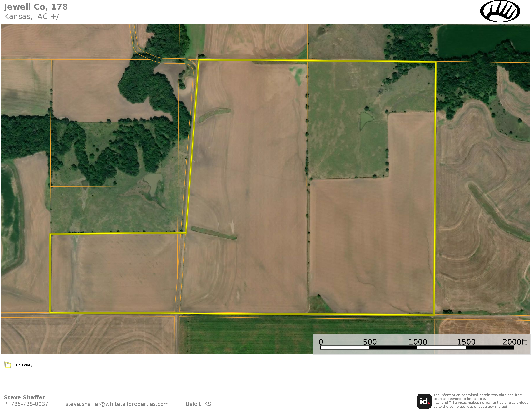Screen dimensions: 532x411
Task: Click the yellow Boundary legend icon
Action: [x=8, y=365]
